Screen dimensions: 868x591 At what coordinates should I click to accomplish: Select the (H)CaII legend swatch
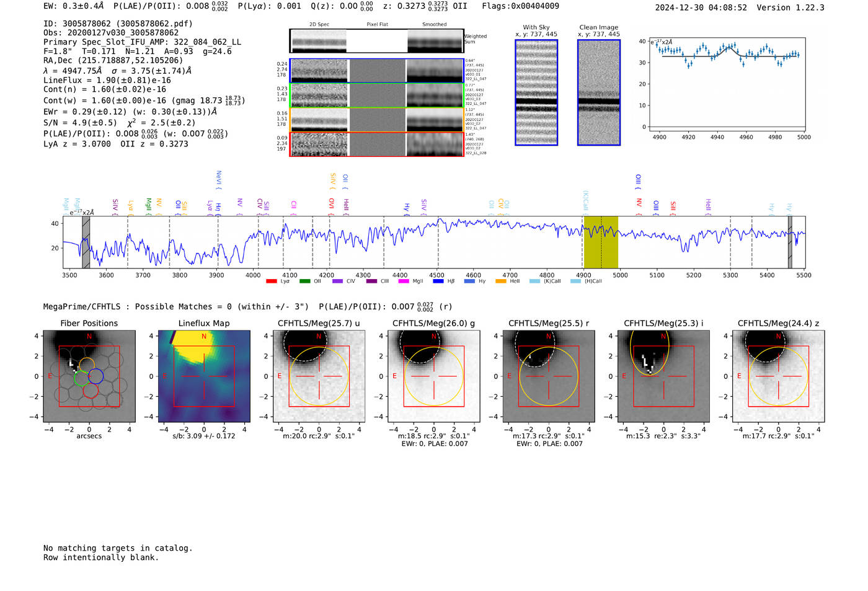[575, 281]
